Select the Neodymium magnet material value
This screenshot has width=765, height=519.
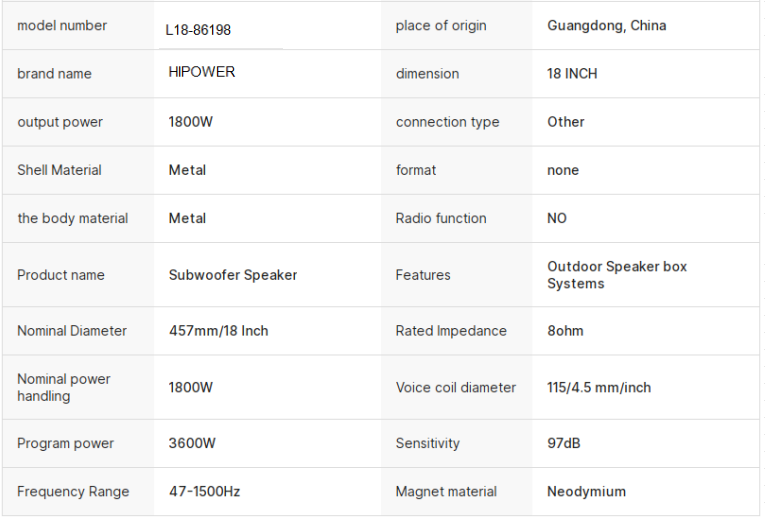pos(586,491)
